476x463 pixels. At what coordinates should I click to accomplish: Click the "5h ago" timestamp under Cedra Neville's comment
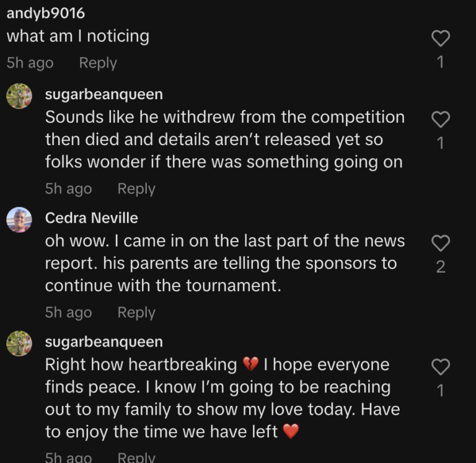(x=68, y=313)
